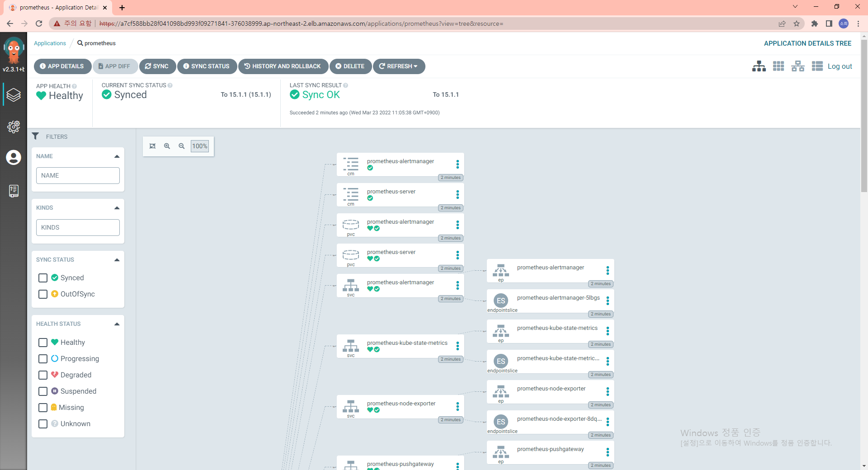Select prometheus-node-exporter-8dq endpointslice node
This screenshot has width=868, height=470.
[x=550, y=422]
